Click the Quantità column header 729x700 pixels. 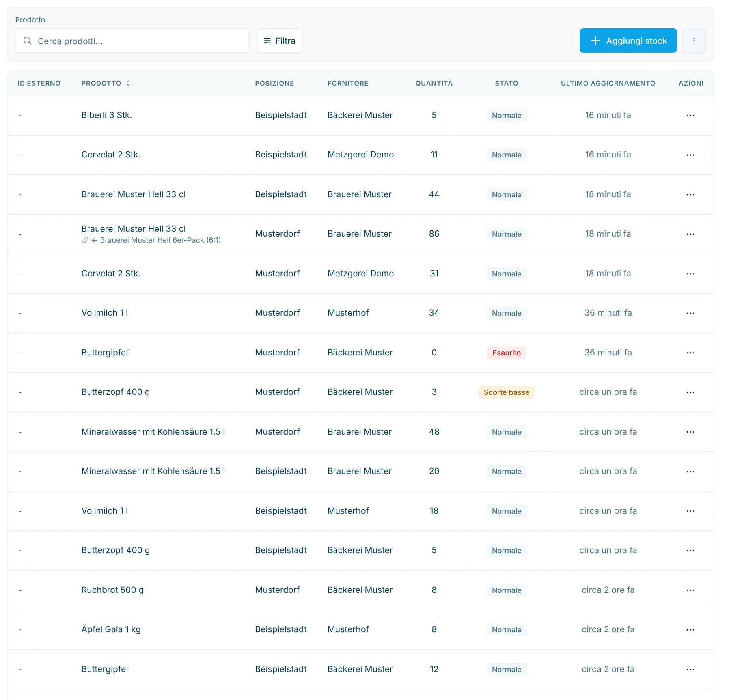[434, 83]
